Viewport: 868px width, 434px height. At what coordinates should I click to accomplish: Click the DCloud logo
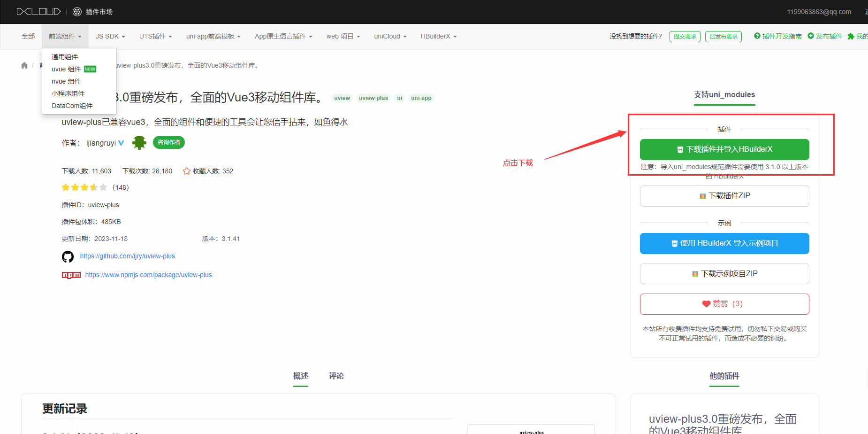(x=38, y=12)
